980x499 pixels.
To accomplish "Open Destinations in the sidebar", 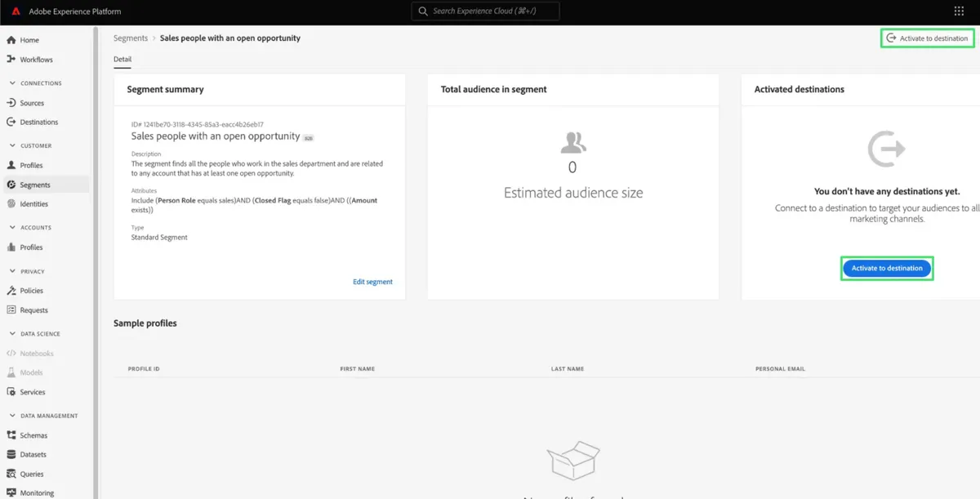I will pos(39,123).
